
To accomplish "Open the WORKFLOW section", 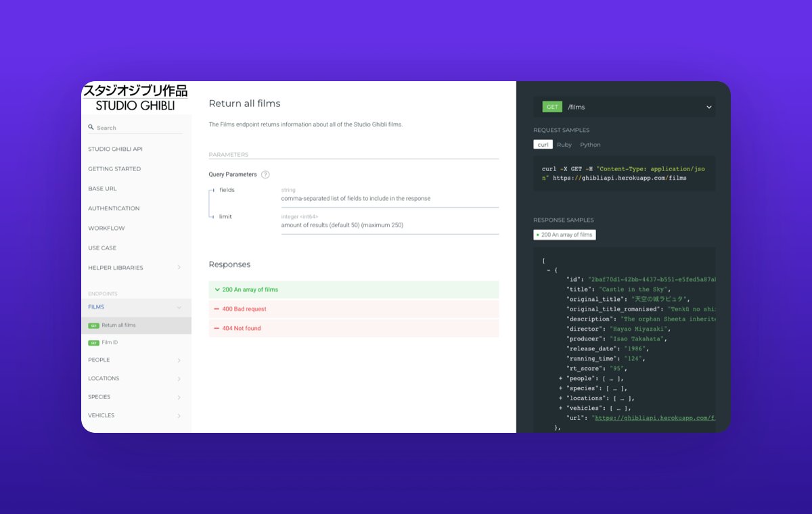I will click(x=106, y=228).
